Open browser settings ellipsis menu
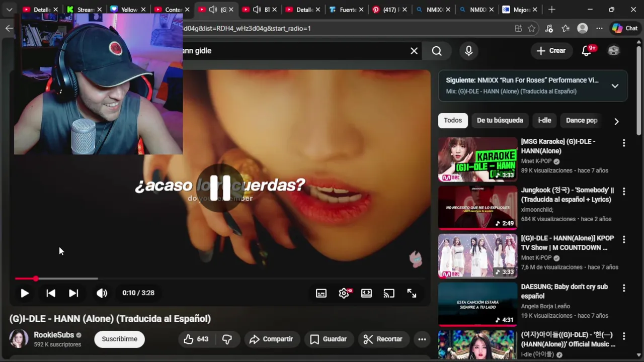 click(x=599, y=29)
